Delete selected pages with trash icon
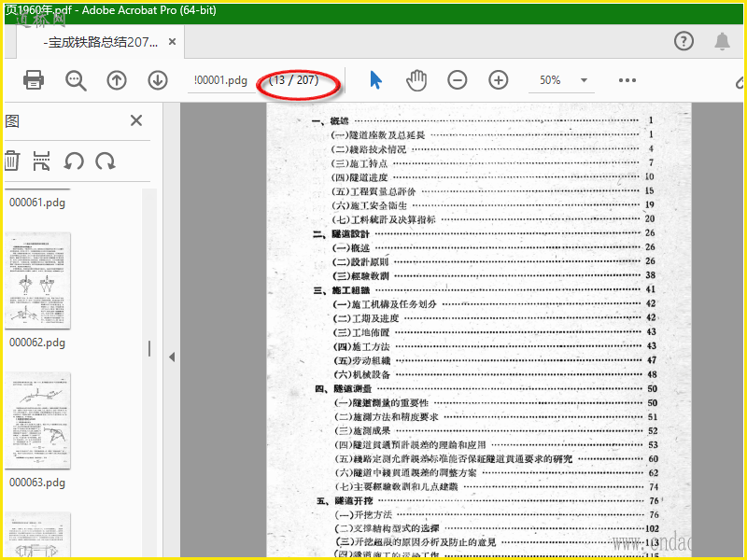747x560 pixels. [12, 161]
